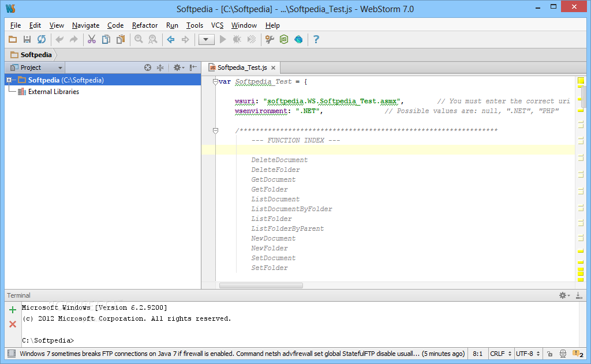Click the Back navigation arrow
This screenshot has width=591, height=364.
(171, 39)
